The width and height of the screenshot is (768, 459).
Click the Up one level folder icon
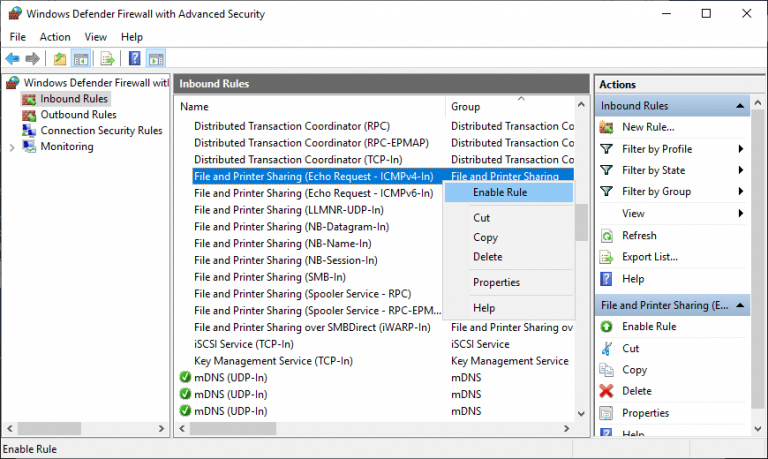coord(60,59)
